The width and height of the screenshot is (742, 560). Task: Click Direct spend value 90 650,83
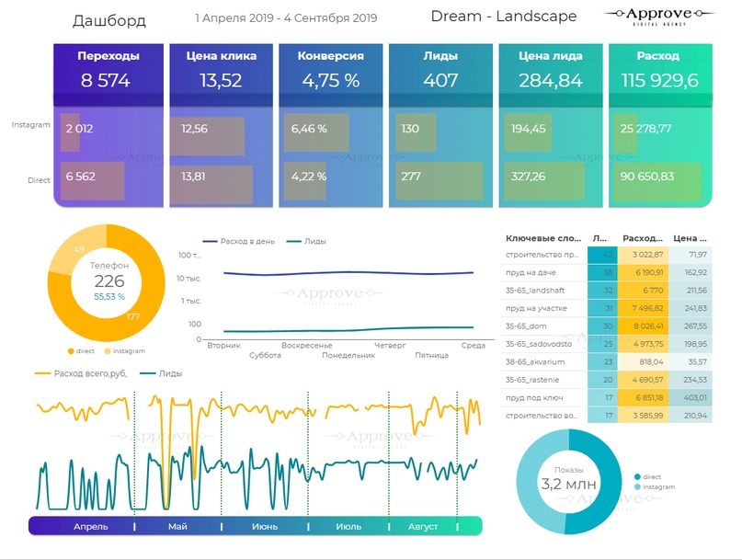coord(647,177)
